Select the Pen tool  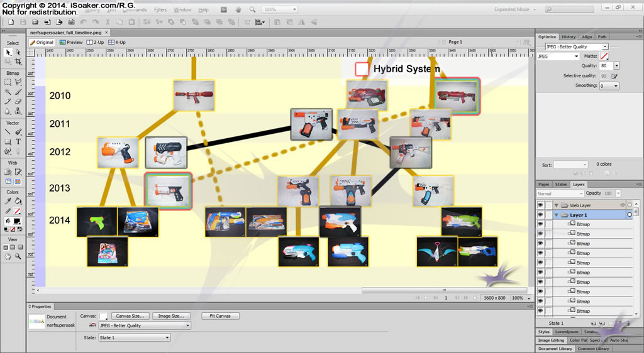coord(18,132)
